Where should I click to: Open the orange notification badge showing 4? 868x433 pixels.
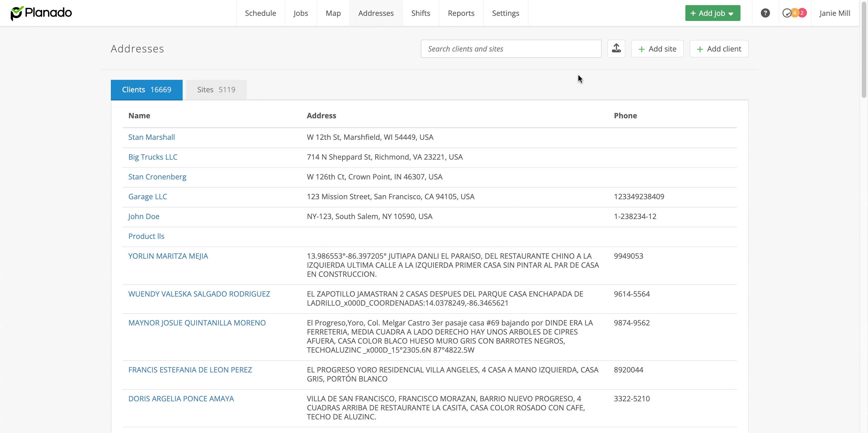tap(794, 13)
